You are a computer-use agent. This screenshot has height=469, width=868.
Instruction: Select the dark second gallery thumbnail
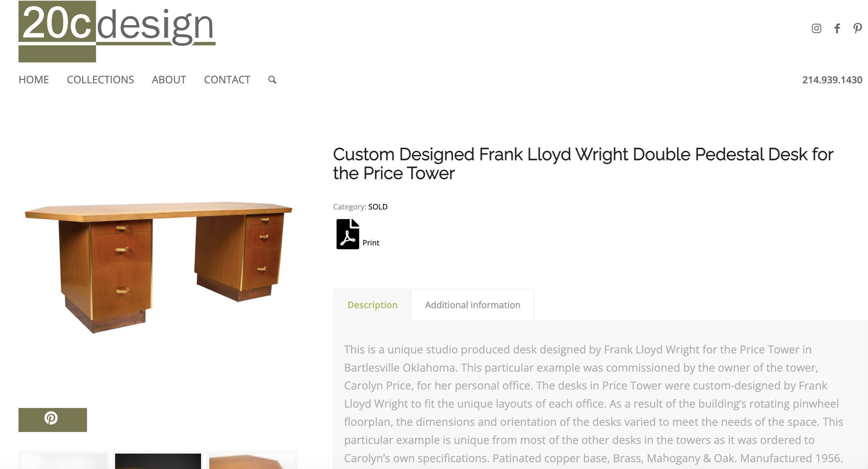tap(158, 461)
